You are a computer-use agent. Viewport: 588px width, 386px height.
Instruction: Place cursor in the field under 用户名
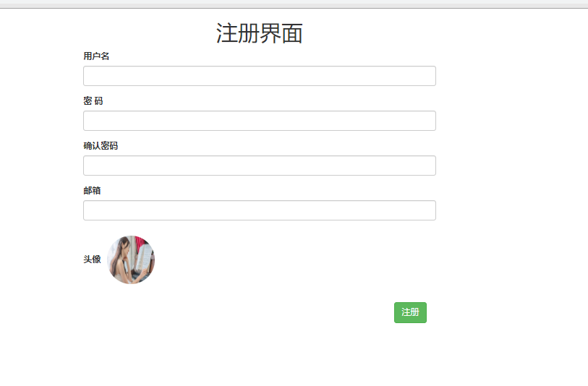point(259,76)
